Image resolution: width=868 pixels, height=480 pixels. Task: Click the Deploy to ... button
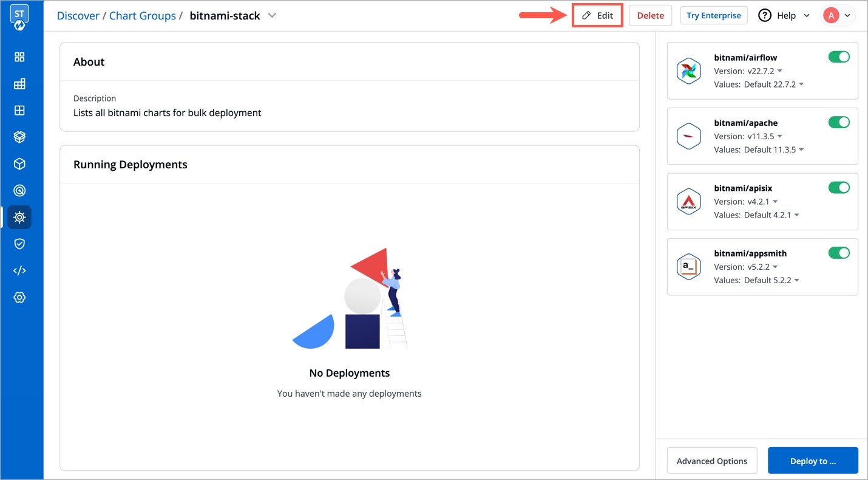[x=813, y=461]
